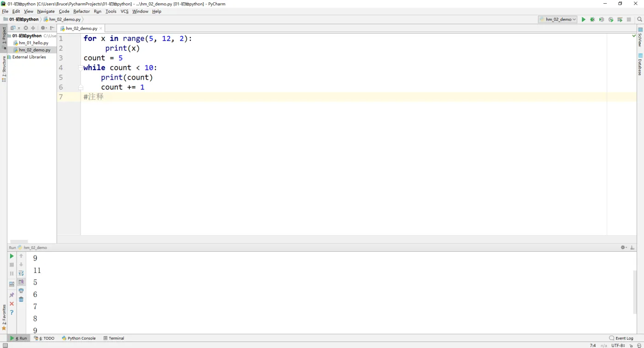644x348 pixels.
Task: Toggle scroll to end in Run console
Action: pyautogui.click(x=21, y=282)
